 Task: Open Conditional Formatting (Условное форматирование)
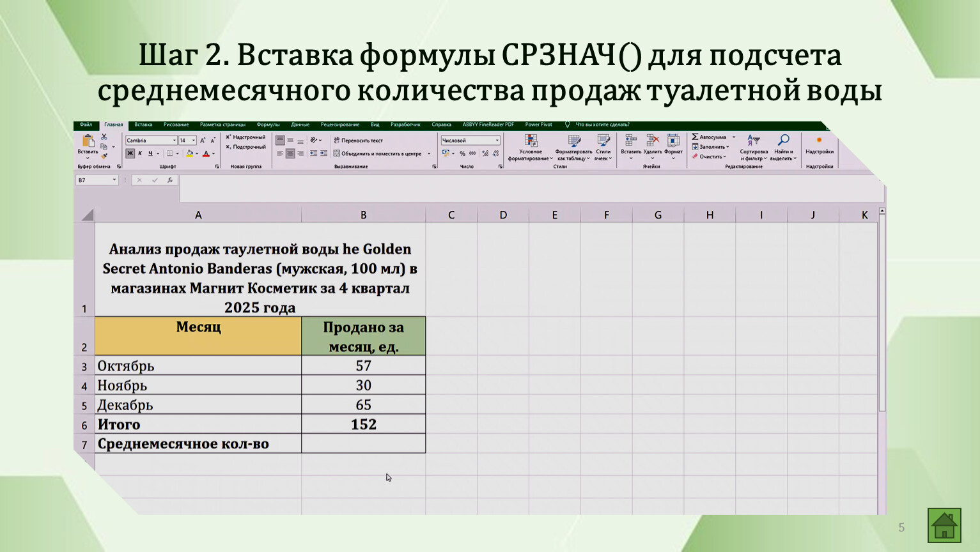point(531,147)
